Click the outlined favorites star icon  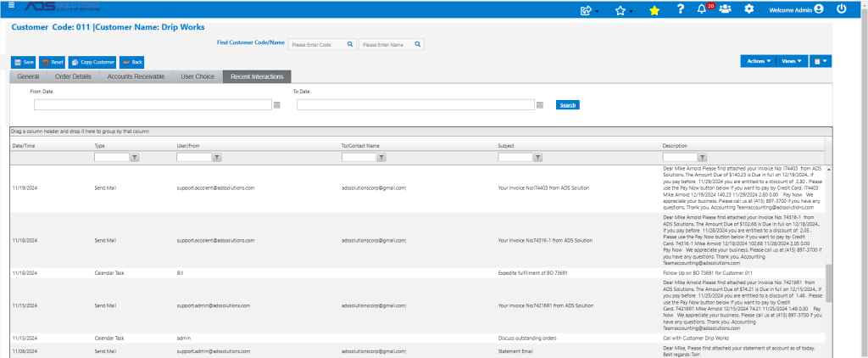(x=620, y=10)
